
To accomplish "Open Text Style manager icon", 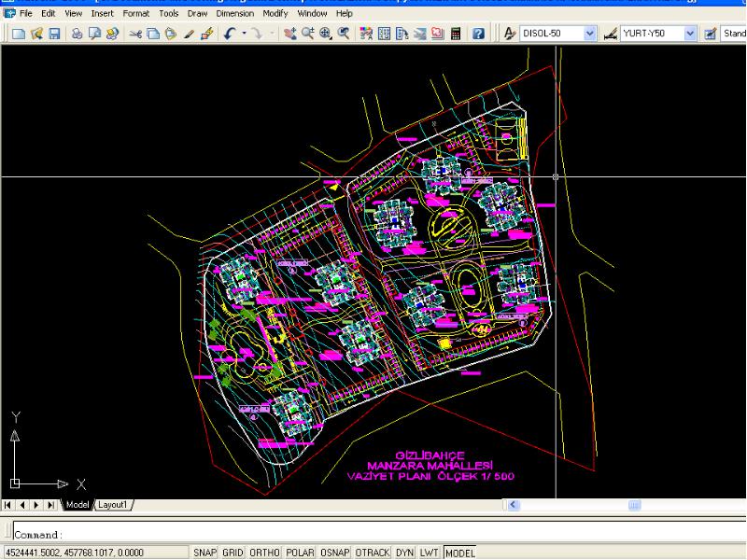I will pos(509,34).
